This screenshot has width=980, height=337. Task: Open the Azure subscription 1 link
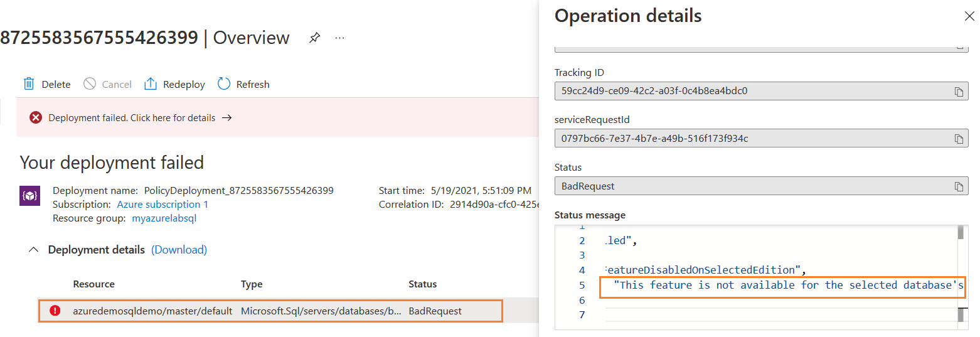[162, 205]
